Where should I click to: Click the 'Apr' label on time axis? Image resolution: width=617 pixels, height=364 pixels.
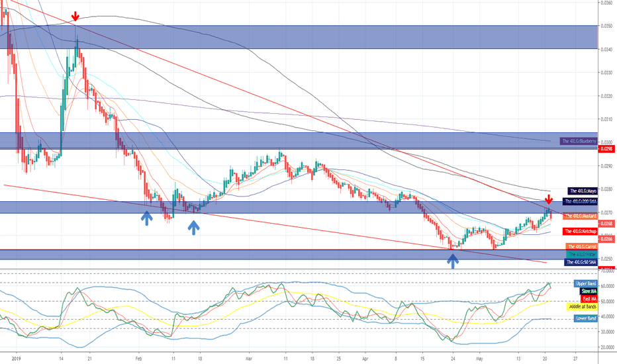tap(365, 359)
